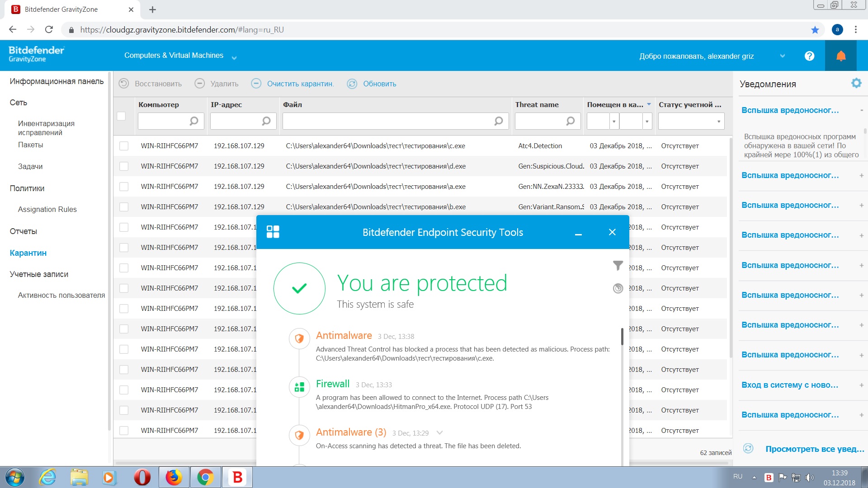The width and height of the screenshot is (868, 488).
Task: Tick checkbox for the a.exe quarantine row
Action: point(124,187)
